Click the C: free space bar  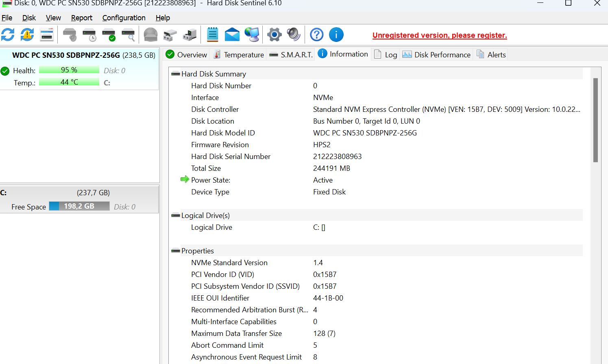pyautogui.click(x=79, y=207)
